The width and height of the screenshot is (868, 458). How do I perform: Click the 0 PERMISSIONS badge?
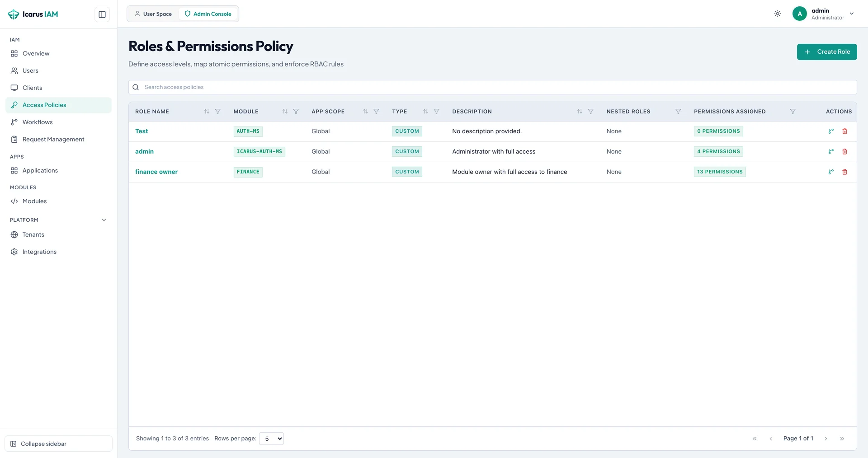[718, 131]
